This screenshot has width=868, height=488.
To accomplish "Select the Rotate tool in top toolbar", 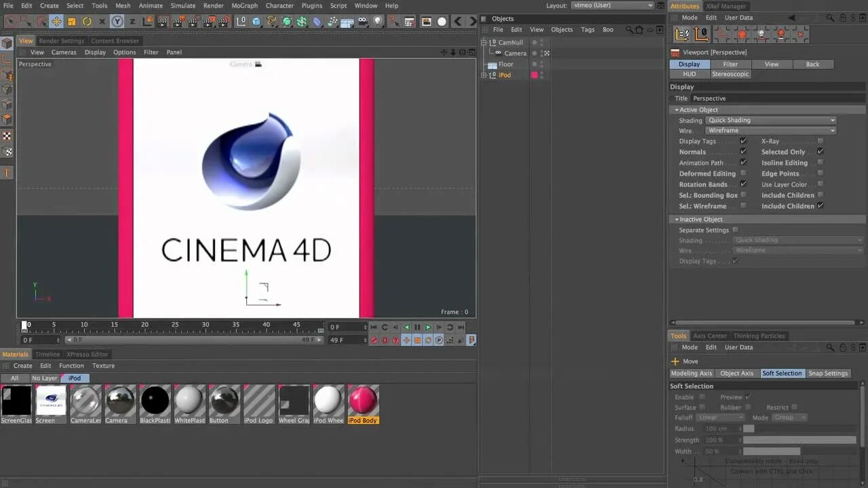I will coord(87,22).
